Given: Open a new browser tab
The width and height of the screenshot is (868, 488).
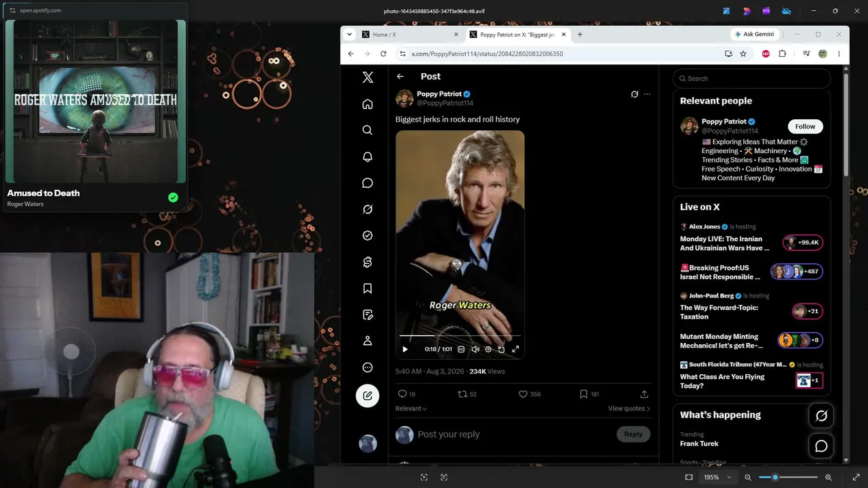Looking at the screenshot, I should click(580, 35).
